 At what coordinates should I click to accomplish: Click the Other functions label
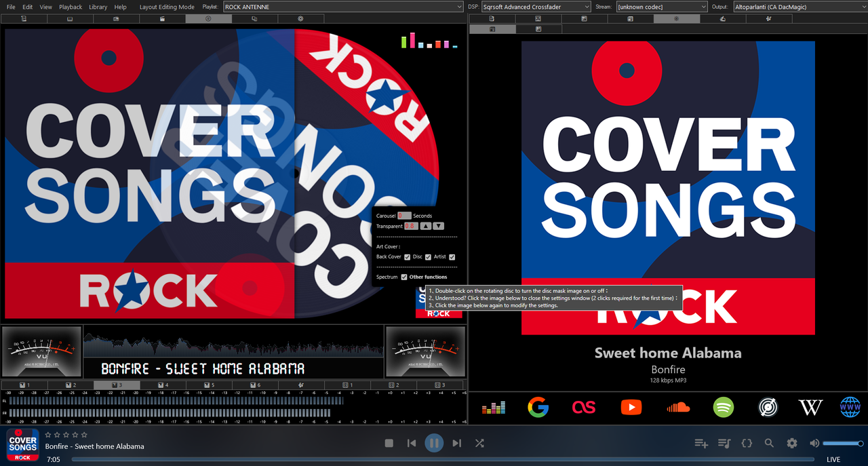(428, 277)
